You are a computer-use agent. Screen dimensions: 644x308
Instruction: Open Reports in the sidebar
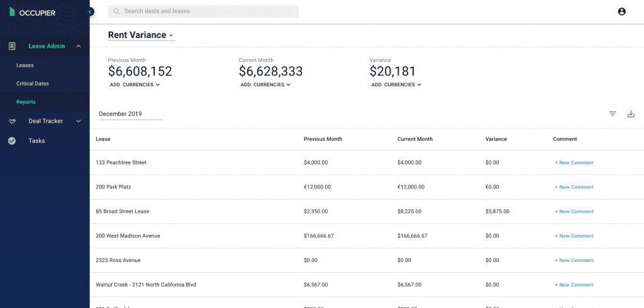click(x=26, y=102)
